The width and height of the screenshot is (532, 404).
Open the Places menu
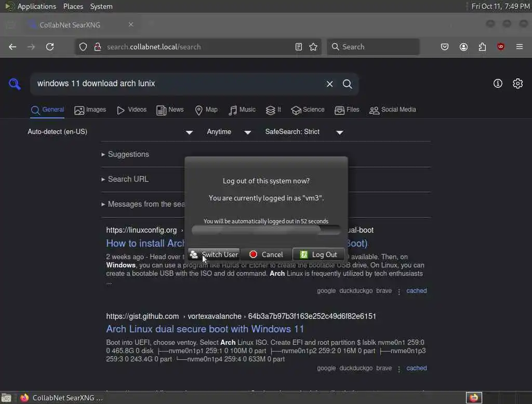pos(73,6)
